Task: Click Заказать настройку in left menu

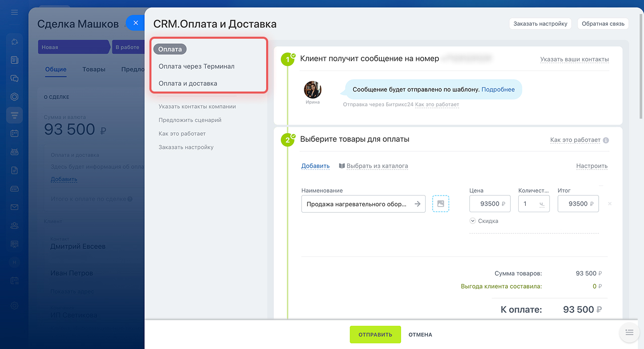Action: tap(186, 147)
